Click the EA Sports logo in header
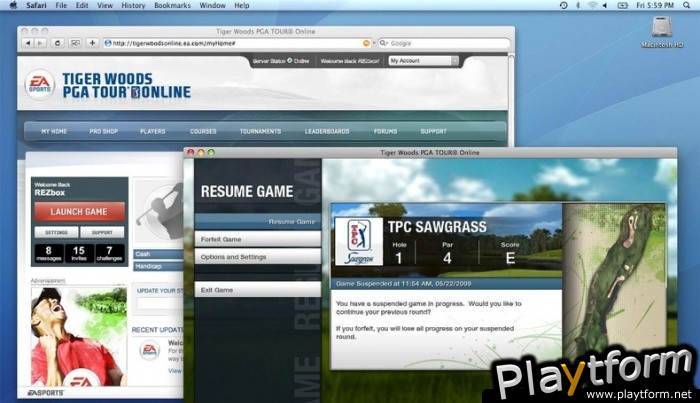700x403 pixels. click(39, 85)
